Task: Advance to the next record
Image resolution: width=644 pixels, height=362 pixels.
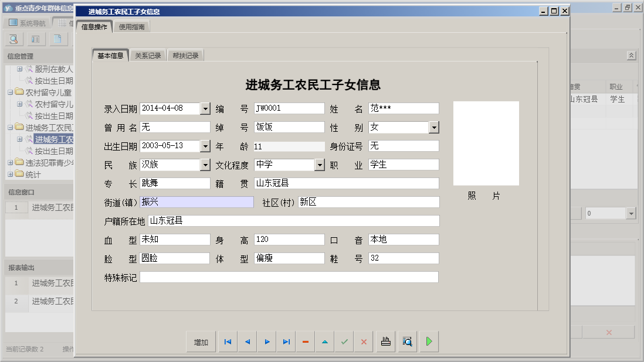Action: (x=266, y=341)
